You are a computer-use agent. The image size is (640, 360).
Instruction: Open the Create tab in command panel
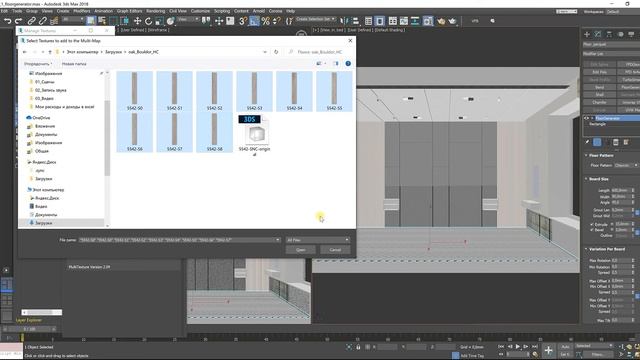[x=587, y=34]
